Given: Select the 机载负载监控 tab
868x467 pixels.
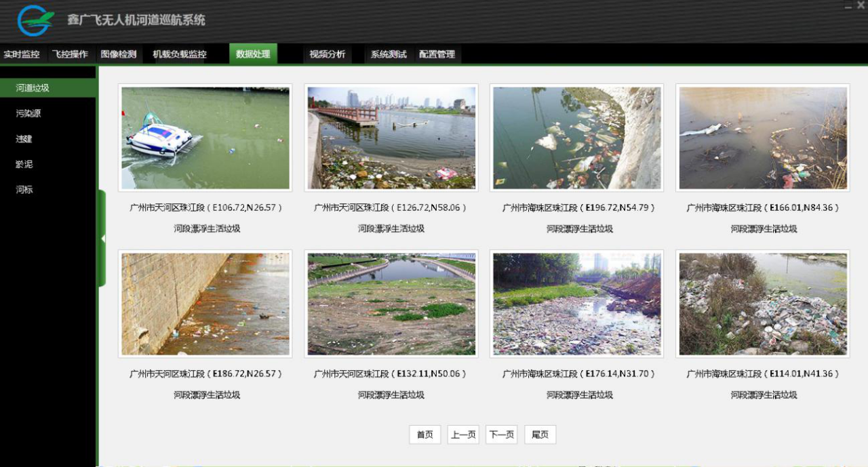Looking at the screenshot, I should [180, 54].
